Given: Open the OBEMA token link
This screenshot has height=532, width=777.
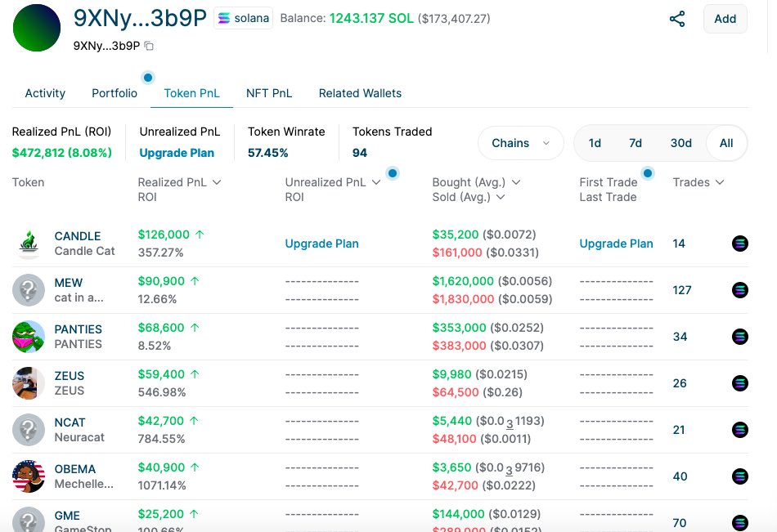Looking at the screenshot, I should coord(74,469).
